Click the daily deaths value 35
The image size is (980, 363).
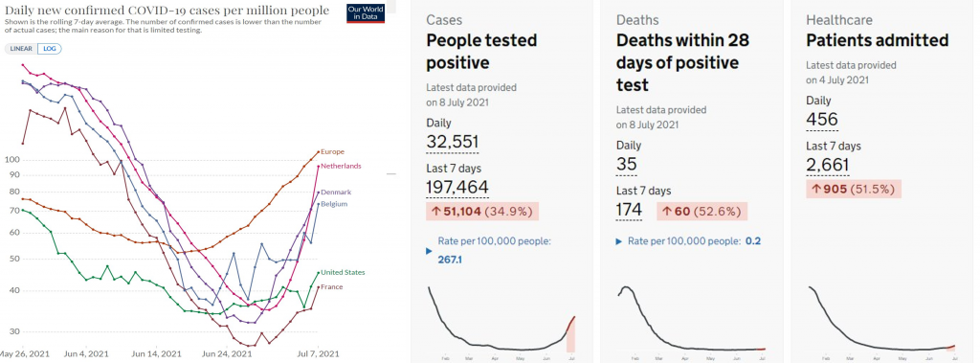tap(626, 164)
